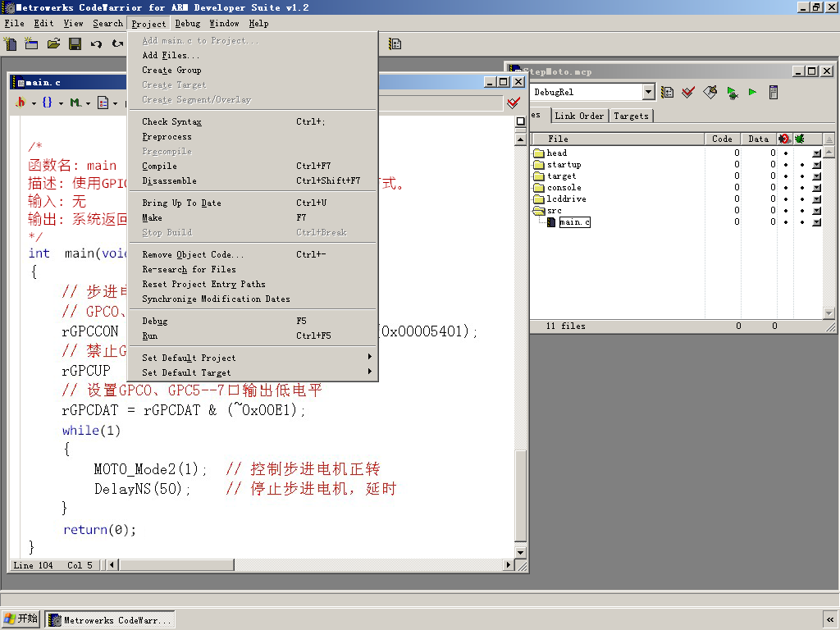Click the Redo arrow icon

[x=116, y=43]
